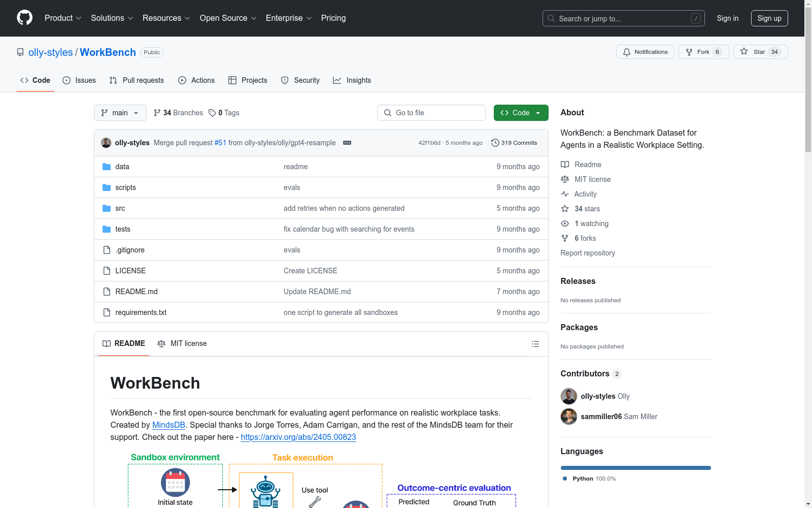Select the README tab in file panel
812x508 pixels.
tap(124, 343)
